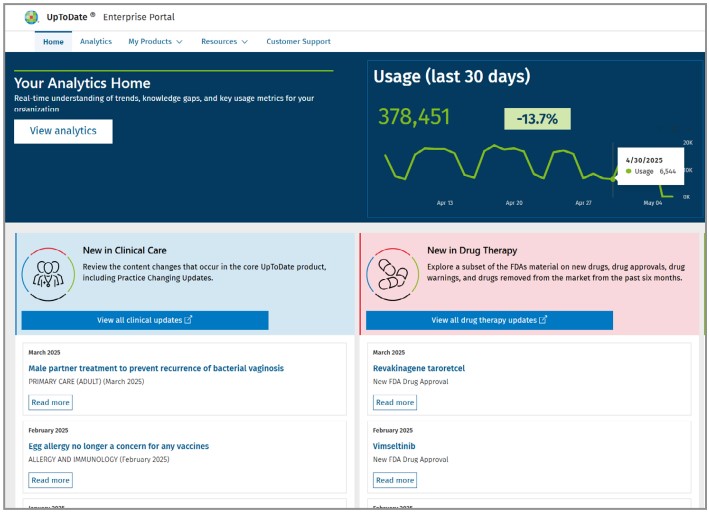This screenshot has height=512, width=709.
Task: Click the View analytics button
Action: (x=63, y=131)
